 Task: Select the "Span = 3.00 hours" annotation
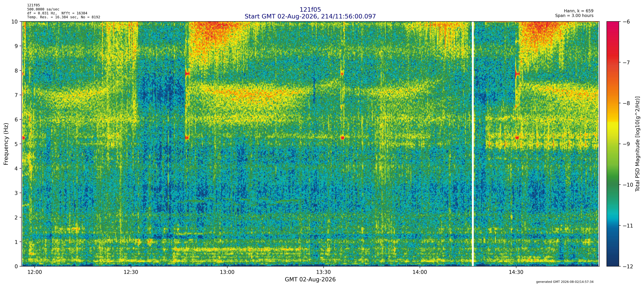pyautogui.click(x=574, y=15)
